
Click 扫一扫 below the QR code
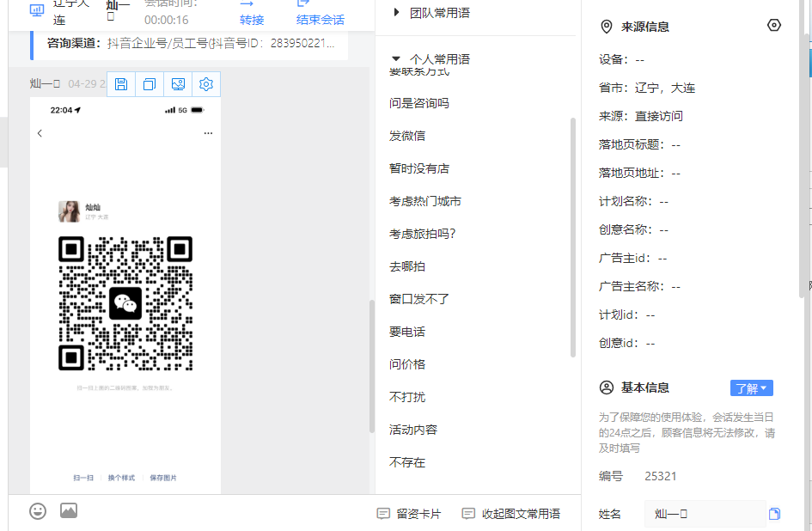[x=83, y=478]
